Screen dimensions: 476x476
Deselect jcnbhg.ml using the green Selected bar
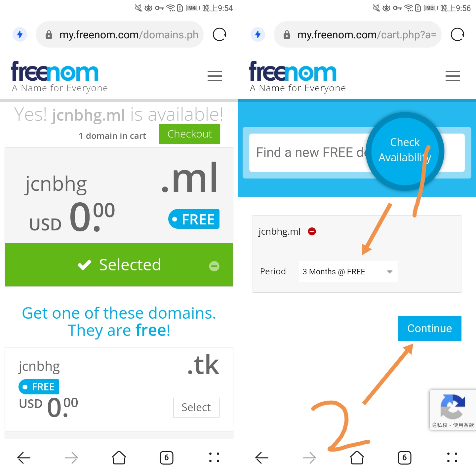tap(119, 265)
